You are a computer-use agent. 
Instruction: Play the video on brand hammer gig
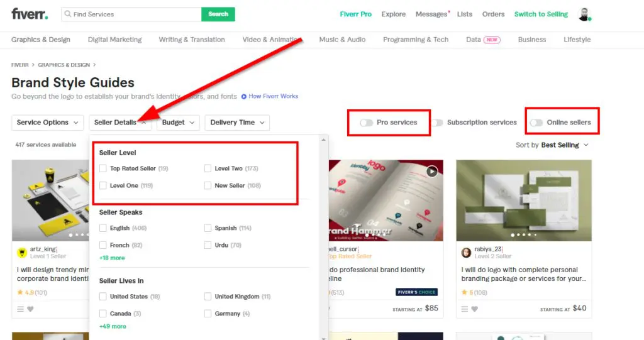(x=431, y=171)
